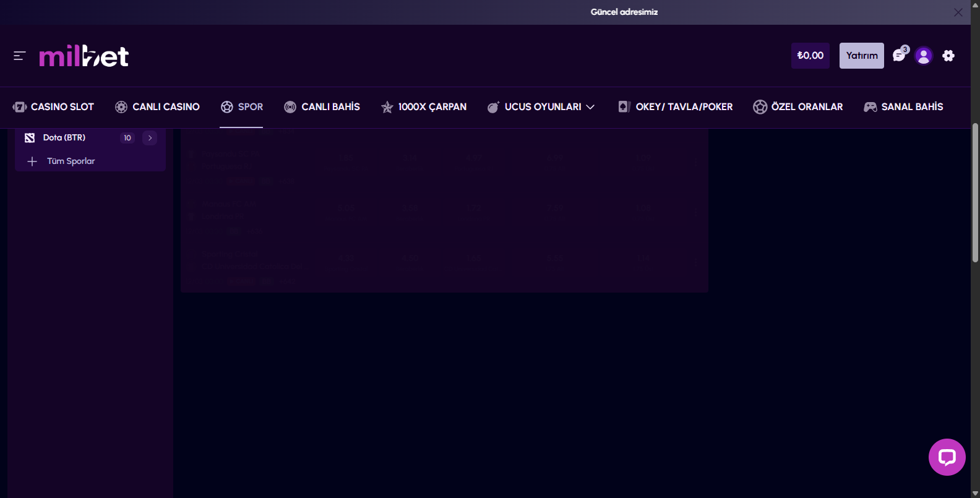Open the live chat support bubble
Screen dimensions: 980x498
point(947,457)
